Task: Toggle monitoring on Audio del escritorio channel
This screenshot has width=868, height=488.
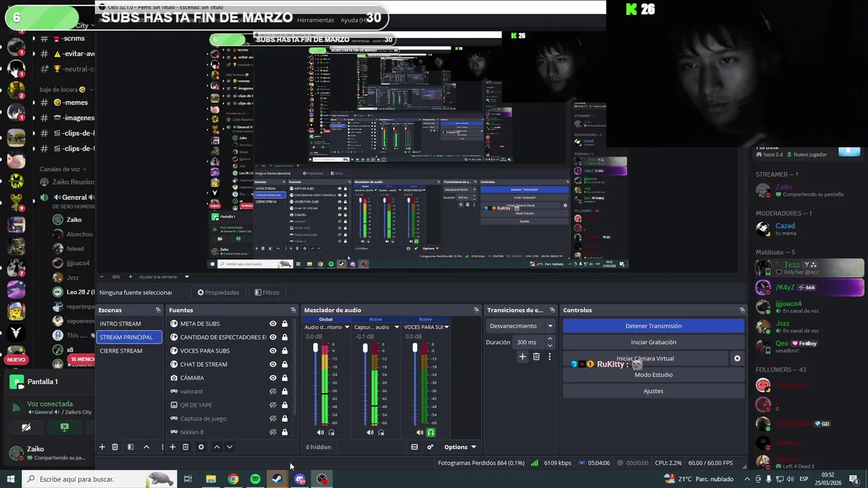Action: pyautogui.click(x=332, y=432)
